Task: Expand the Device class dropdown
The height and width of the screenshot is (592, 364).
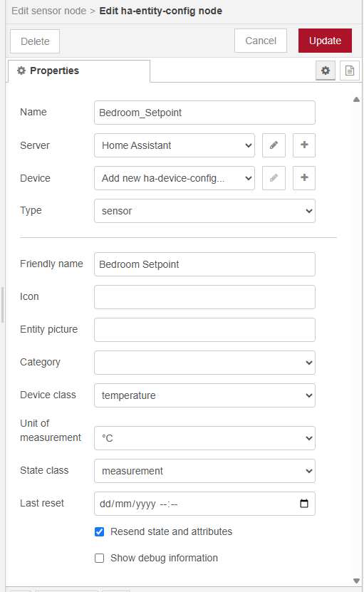Action: coord(204,395)
